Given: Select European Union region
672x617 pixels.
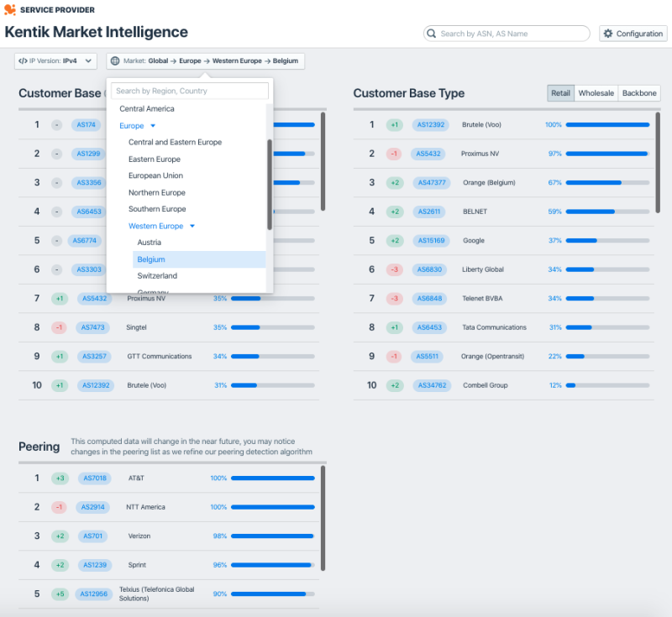Looking at the screenshot, I should (155, 175).
